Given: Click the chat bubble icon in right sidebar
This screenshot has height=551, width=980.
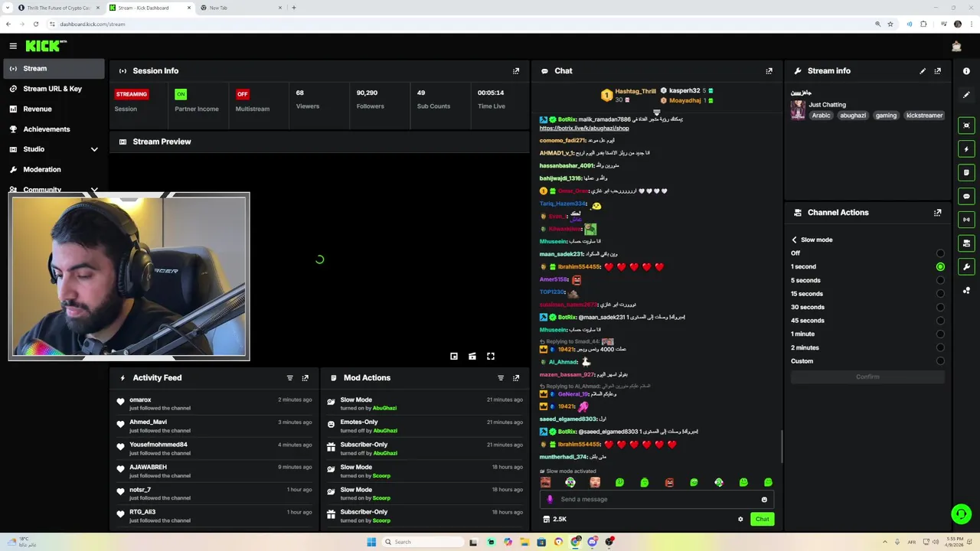Looking at the screenshot, I should [966, 197].
